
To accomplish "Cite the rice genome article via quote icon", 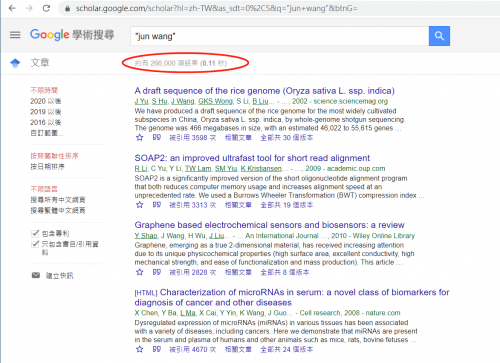I will click(157, 137).
